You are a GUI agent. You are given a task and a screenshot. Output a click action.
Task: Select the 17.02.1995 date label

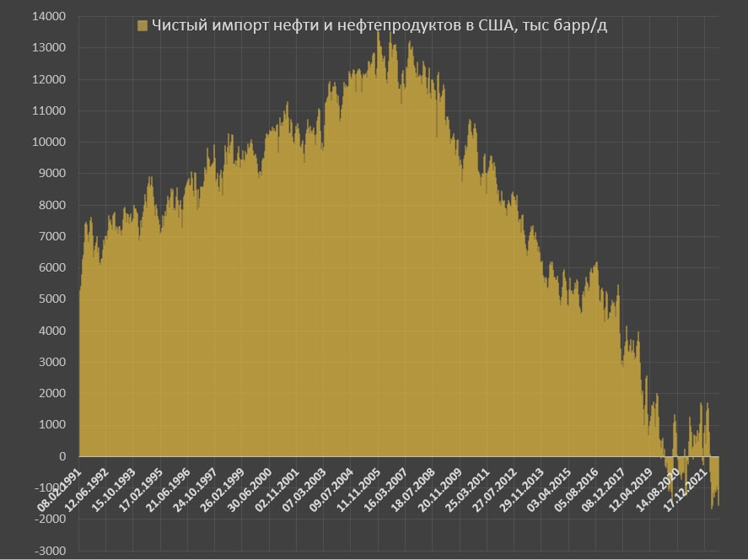tap(140, 490)
